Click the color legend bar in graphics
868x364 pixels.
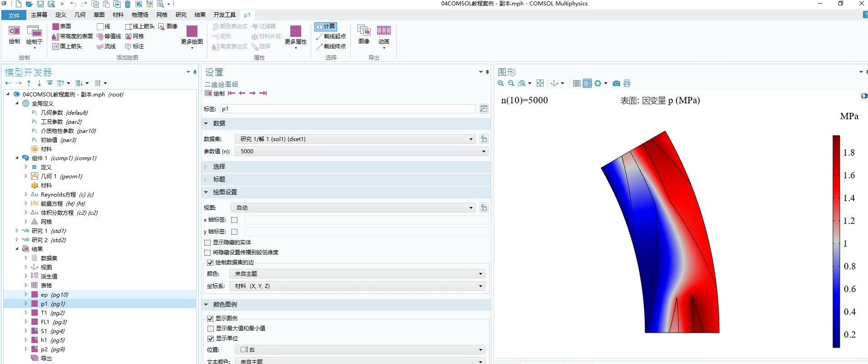point(836,241)
